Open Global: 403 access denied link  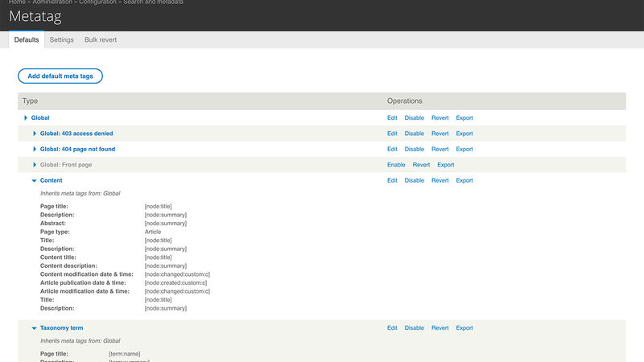click(76, 134)
